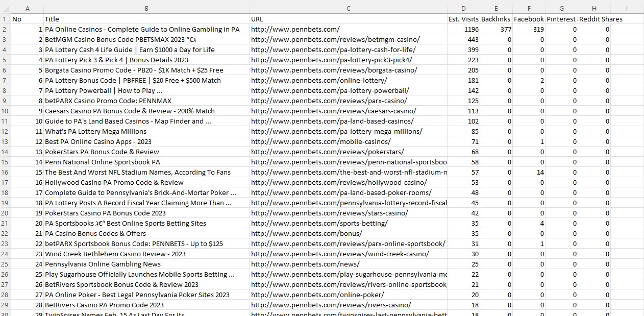Select 'Pennsylvania Online Gambling News' cell
The width and height of the screenshot is (644, 316).
pos(146,264)
